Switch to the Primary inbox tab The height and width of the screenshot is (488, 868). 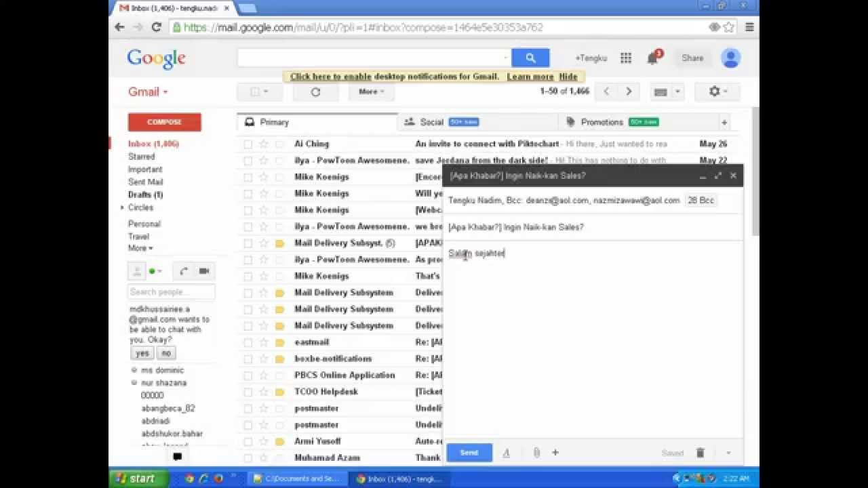point(317,123)
